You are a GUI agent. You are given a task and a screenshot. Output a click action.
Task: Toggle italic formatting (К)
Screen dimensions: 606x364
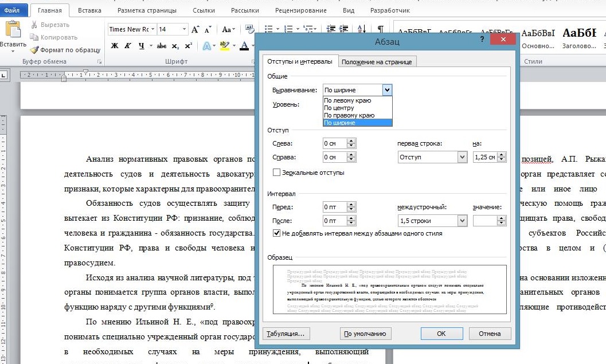[128, 46]
